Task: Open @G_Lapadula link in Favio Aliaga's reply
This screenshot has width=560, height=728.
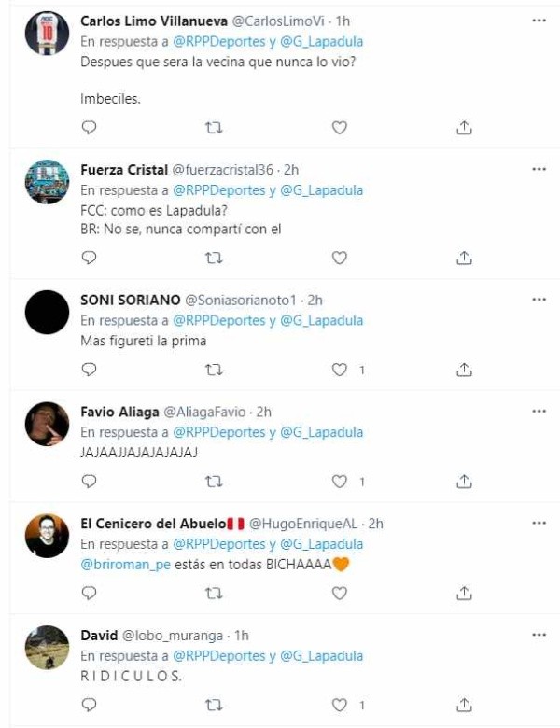Action: (322, 432)
